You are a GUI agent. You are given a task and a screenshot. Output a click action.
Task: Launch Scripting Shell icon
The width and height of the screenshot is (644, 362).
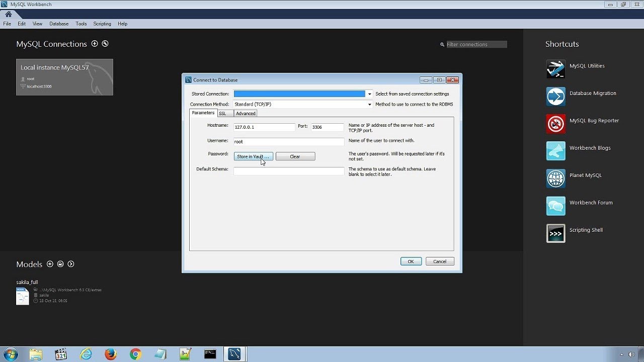tap(556, 233)
